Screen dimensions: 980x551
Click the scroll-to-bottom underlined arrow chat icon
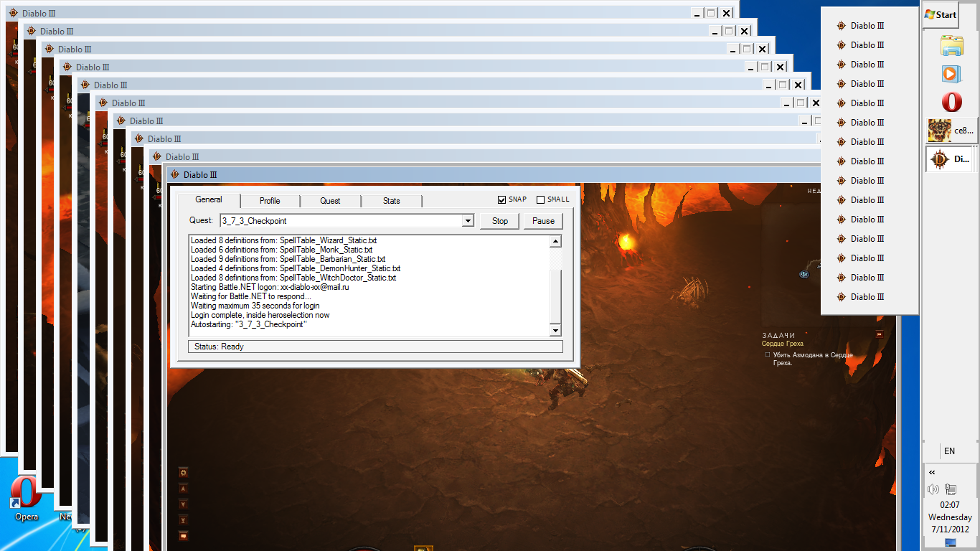click(x=184, y=519)
